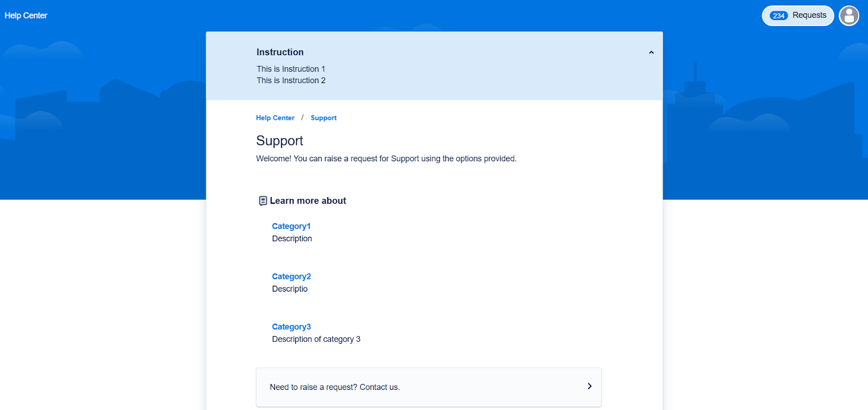This screenshot has width=868, height=410.
Task: Open the user profile avatar menu
Action: [849, 16]
